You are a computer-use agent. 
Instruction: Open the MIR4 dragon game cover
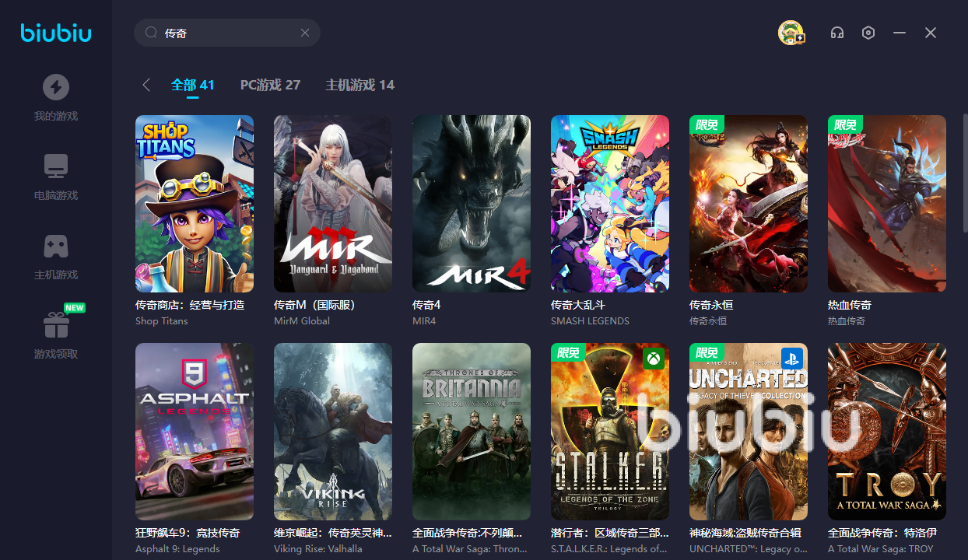click(x=472, y=204)
